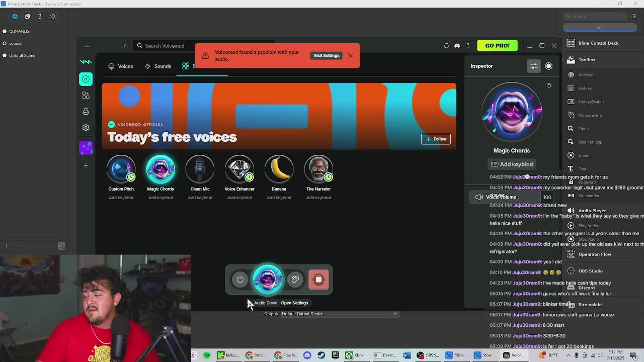Click the Voicemod logo icon

point(86,62)
